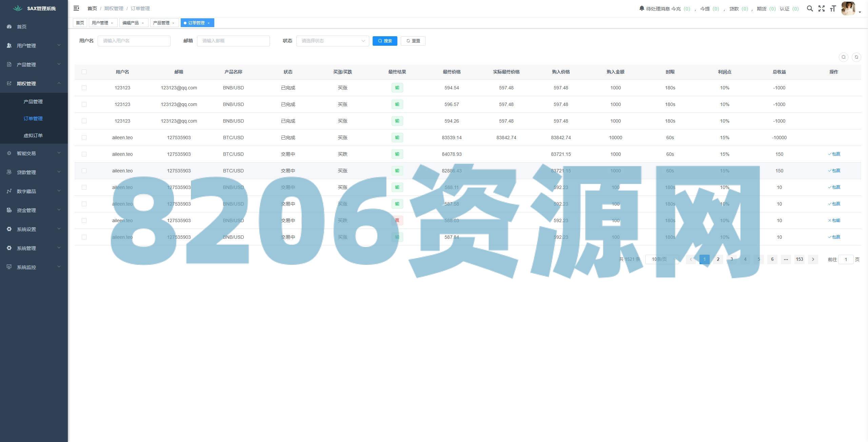
Task: Click the 重置 reset button
Action: pos(413,41)
